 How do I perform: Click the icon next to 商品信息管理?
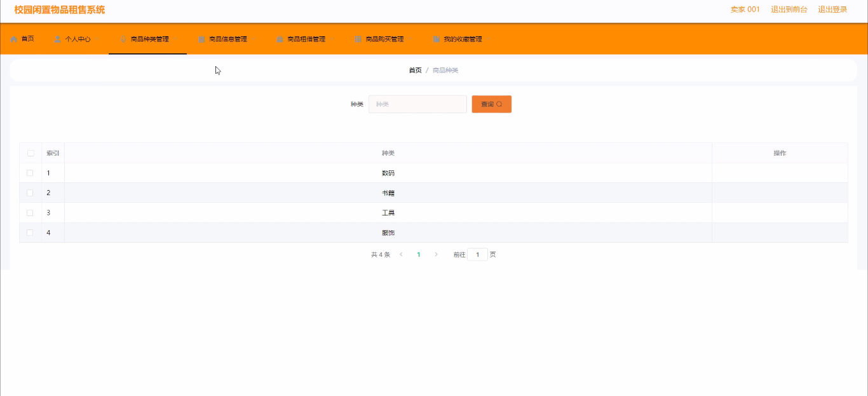tap(201, 39)
